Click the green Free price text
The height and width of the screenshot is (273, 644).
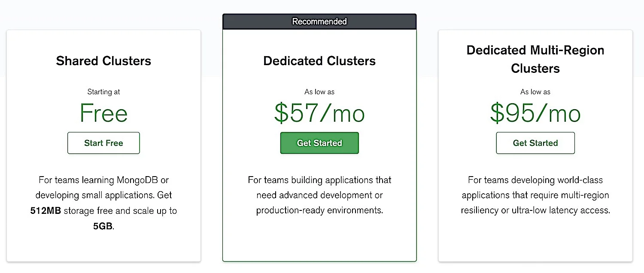tap(103, 113)
